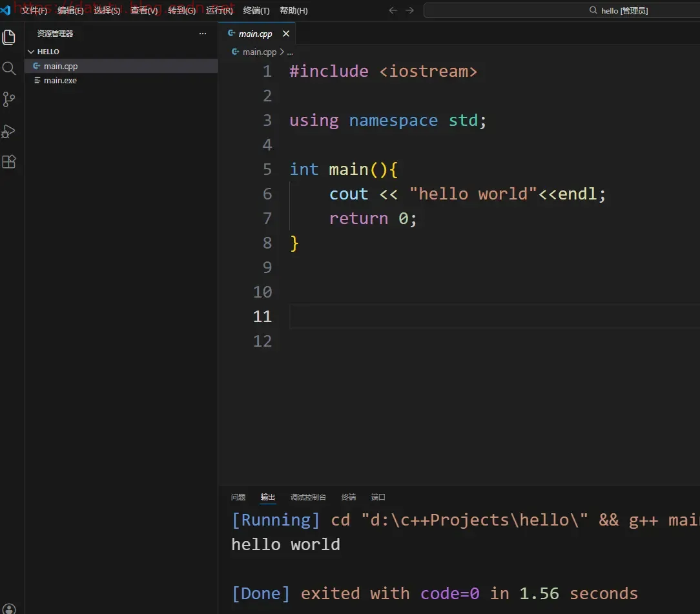Open the 终端(T) menu
This screenshot has width=700, height=614.
(256, 10)
